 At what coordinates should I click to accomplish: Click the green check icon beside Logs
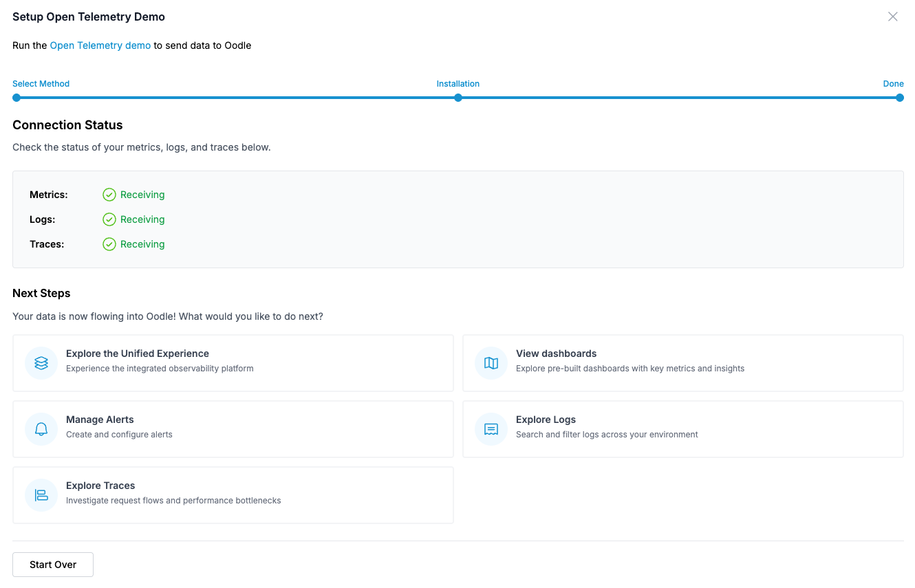109,219
